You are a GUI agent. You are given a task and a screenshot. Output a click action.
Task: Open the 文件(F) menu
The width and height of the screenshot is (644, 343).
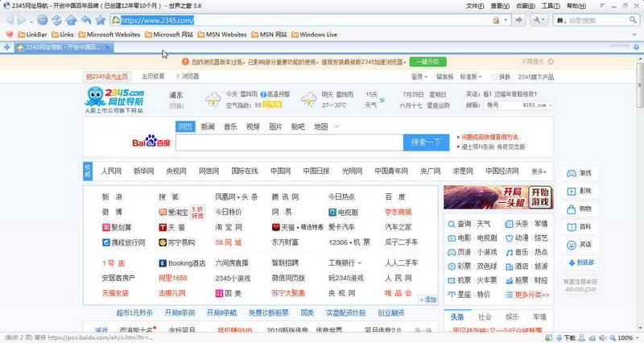(475, 6)
